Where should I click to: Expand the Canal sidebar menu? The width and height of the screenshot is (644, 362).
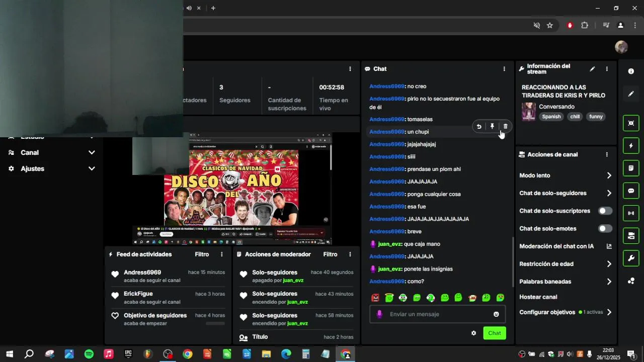(51, 152)
